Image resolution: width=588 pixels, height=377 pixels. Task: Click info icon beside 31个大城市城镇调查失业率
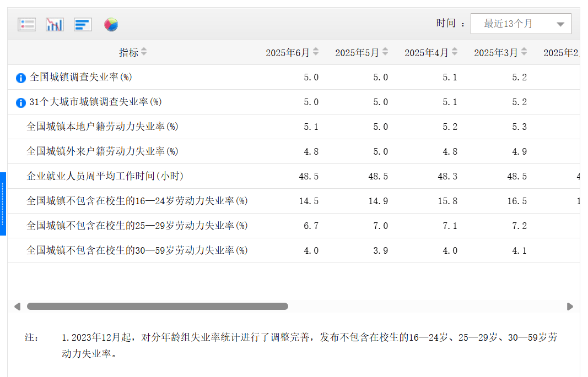pyautogui.click(x=21, y=103)
